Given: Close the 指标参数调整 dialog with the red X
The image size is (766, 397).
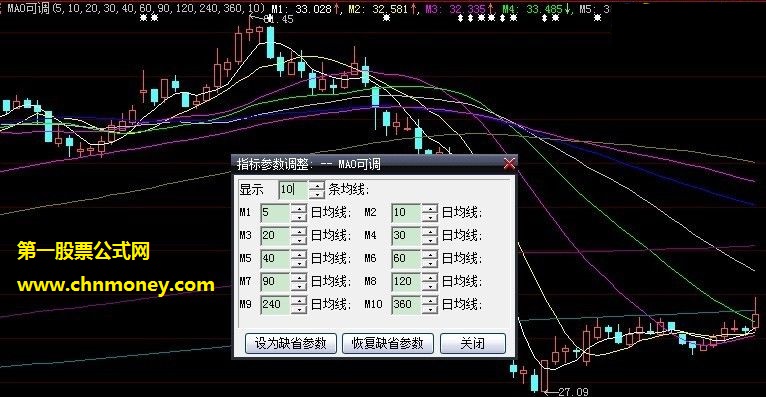Looking at the screenshot, I should pos(509,164).
